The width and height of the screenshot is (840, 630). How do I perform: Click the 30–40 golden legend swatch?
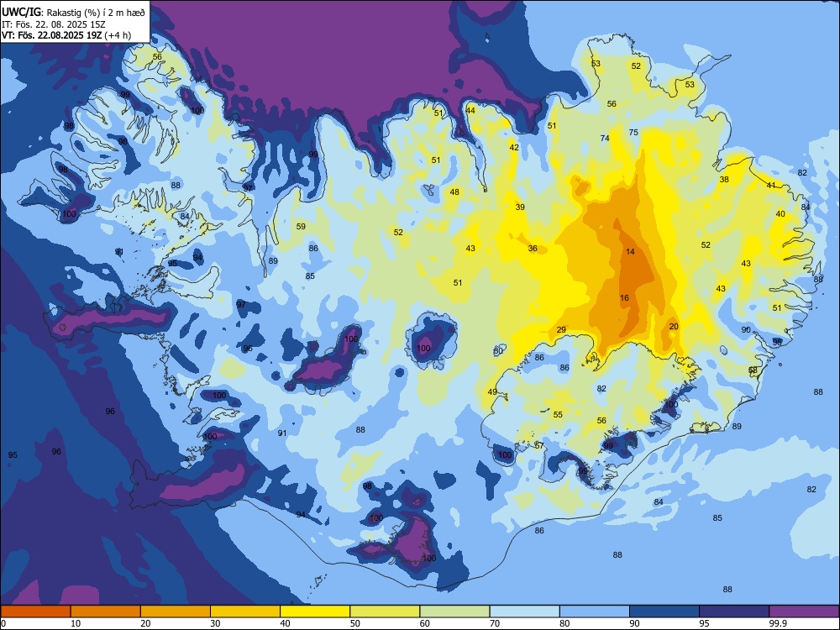245,612
